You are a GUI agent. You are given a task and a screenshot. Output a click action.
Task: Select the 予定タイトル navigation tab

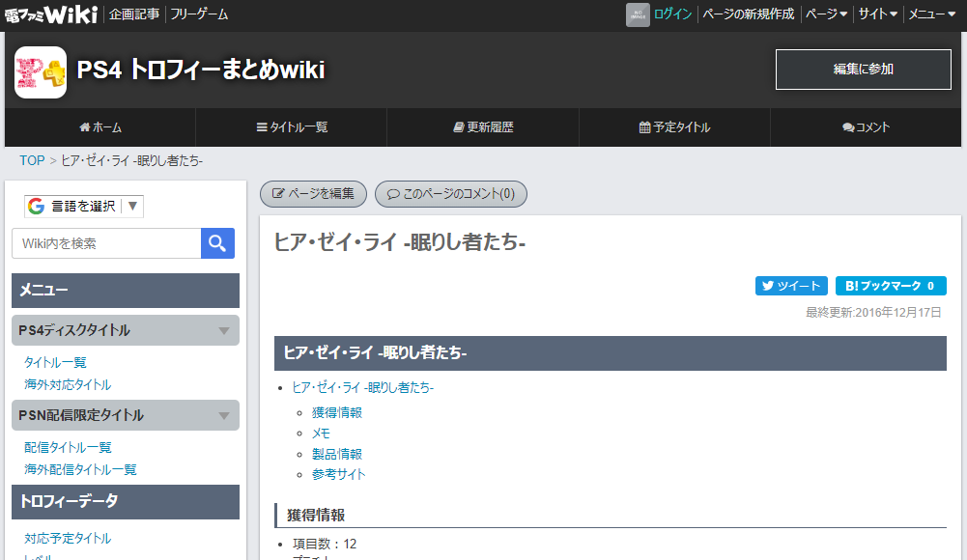674,127
